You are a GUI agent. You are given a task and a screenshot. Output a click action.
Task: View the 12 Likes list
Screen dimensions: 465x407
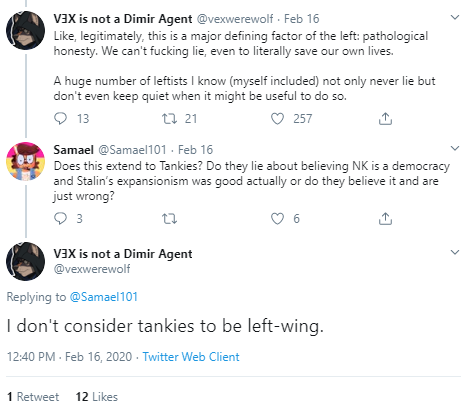(97, 397)
